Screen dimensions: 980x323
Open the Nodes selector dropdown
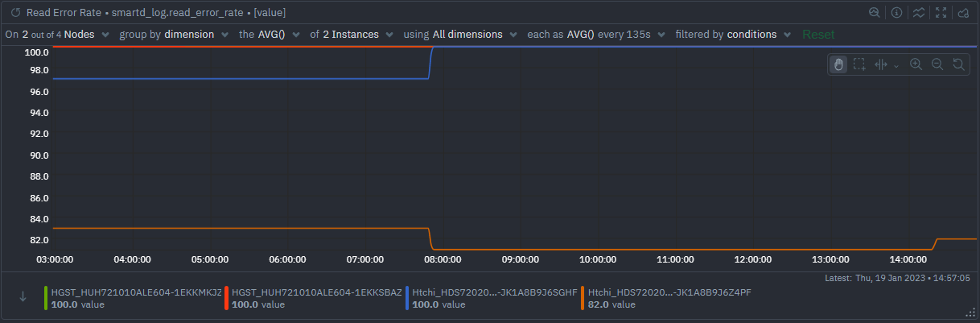tap(57, 35)
